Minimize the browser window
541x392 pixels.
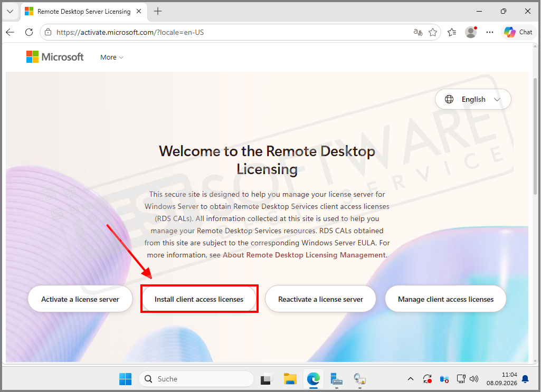[479, 12]
